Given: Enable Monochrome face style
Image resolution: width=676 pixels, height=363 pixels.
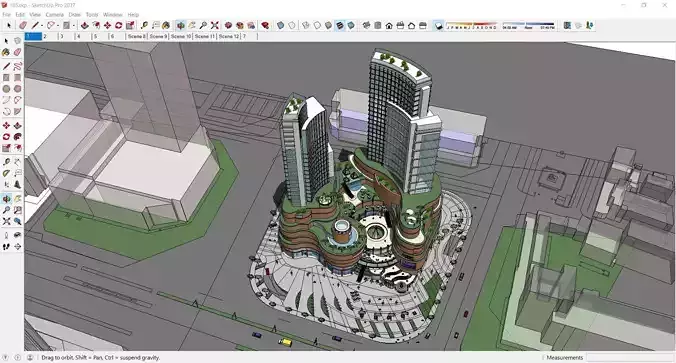Looking at the screenshot, I should (x=351, y=25).
